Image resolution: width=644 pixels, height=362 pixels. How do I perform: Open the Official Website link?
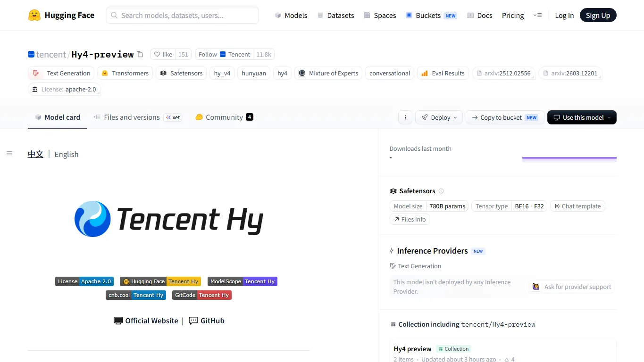151,321
